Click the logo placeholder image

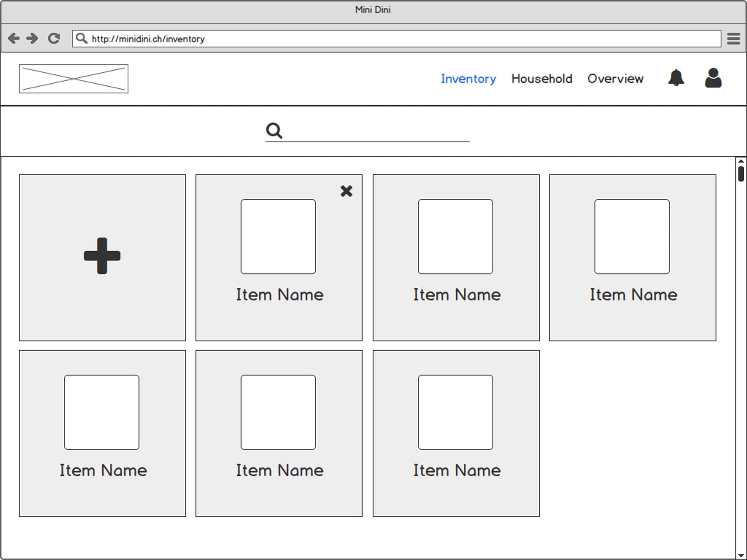pos(74,79)
